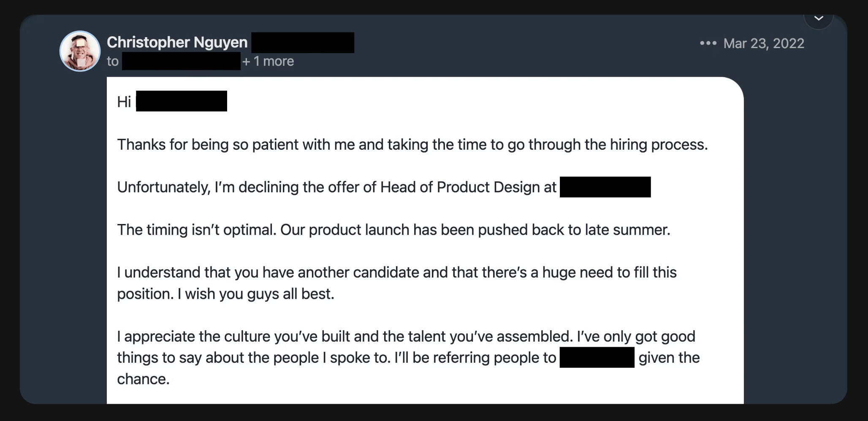Screen dimensions: 868x421
Task: Click the "I understand that you have another candidate" line
Action: point(396,273)
